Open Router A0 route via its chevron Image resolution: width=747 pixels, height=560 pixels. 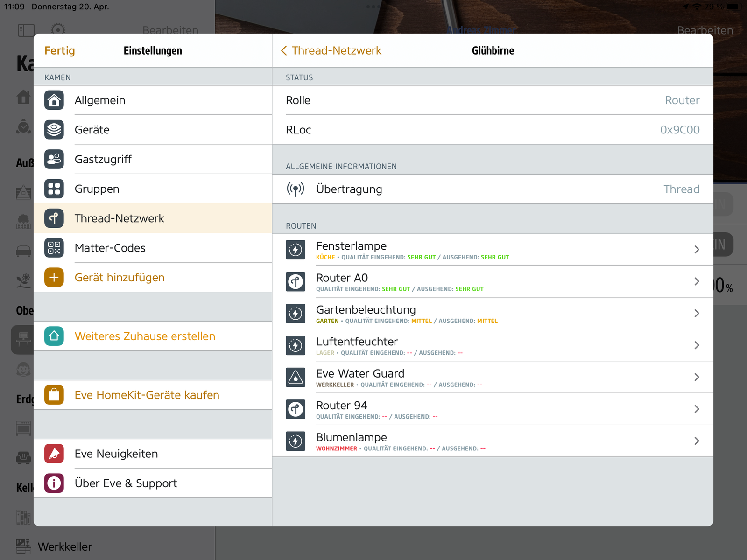[697, 281]
